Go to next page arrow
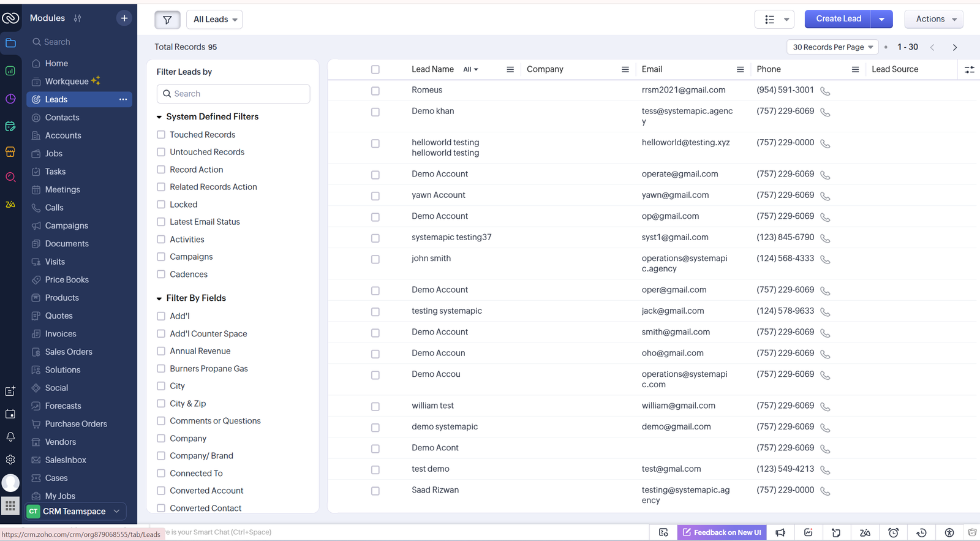This screenshot has width=980, height=541. [954, 47]
